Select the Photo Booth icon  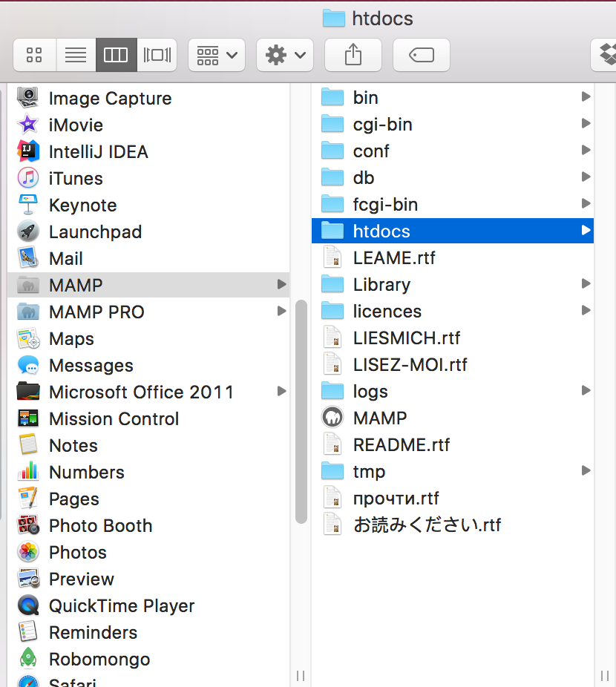coord(28,525)
